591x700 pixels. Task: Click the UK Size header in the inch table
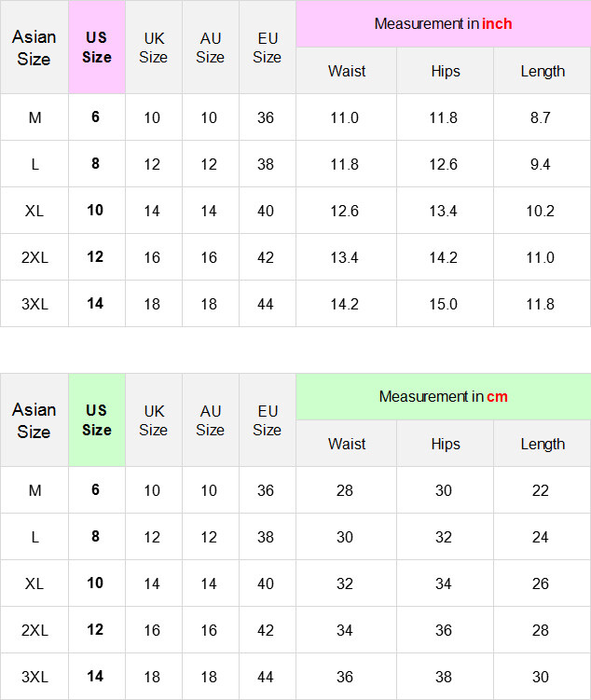pos(154,48)
